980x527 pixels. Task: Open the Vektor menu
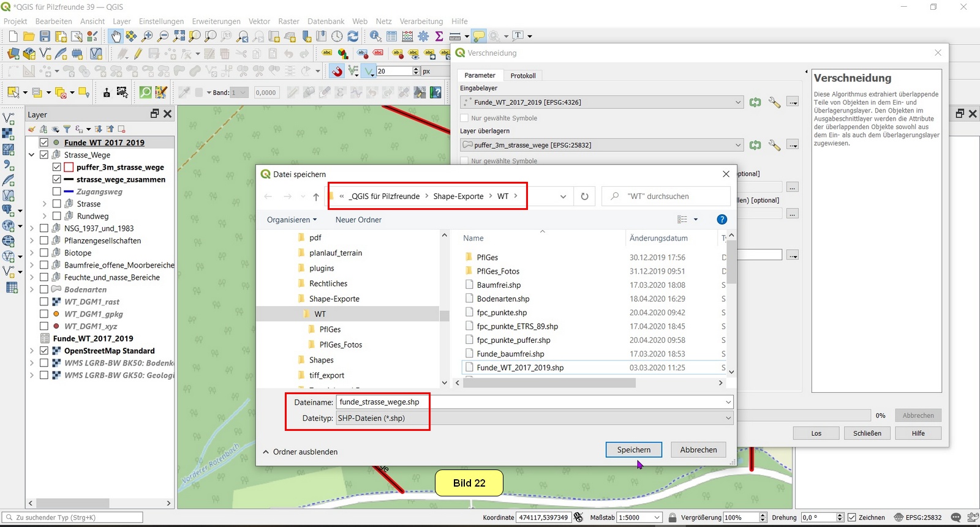point(259,21)
